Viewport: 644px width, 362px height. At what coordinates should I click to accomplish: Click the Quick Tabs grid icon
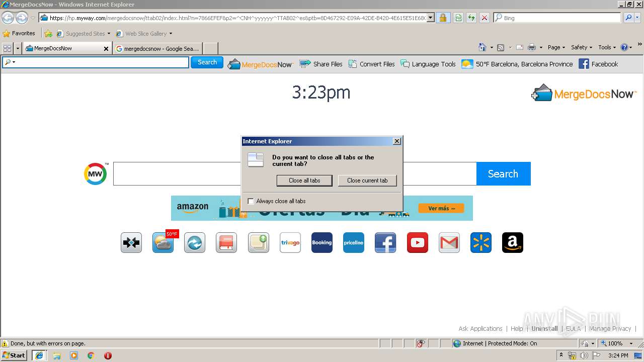tap(7, 48)
